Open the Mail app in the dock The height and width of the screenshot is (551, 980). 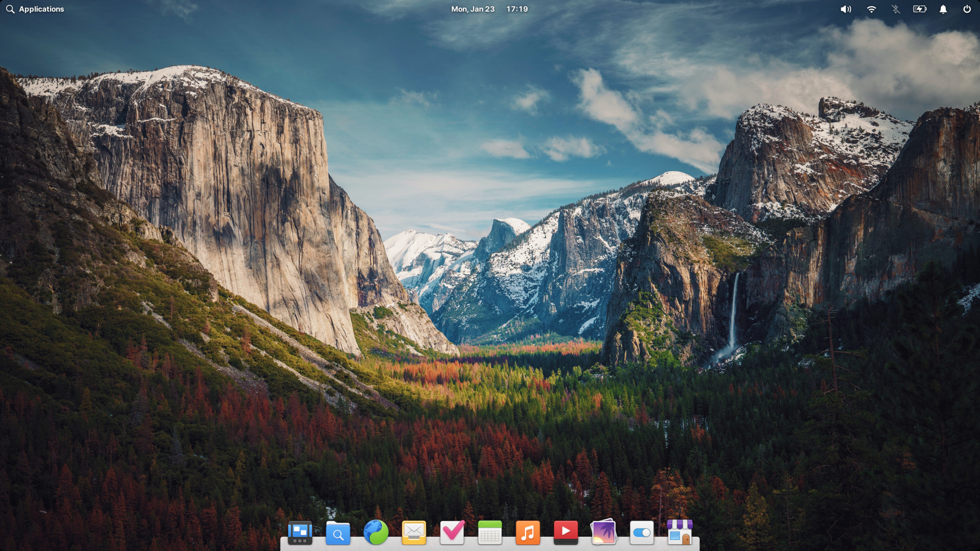[414, 533]
